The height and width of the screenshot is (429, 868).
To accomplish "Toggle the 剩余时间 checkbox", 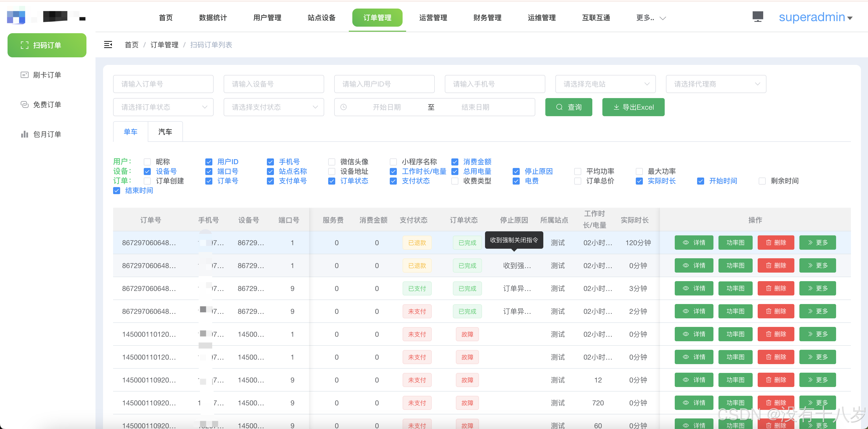I will (x=762, y=181).
